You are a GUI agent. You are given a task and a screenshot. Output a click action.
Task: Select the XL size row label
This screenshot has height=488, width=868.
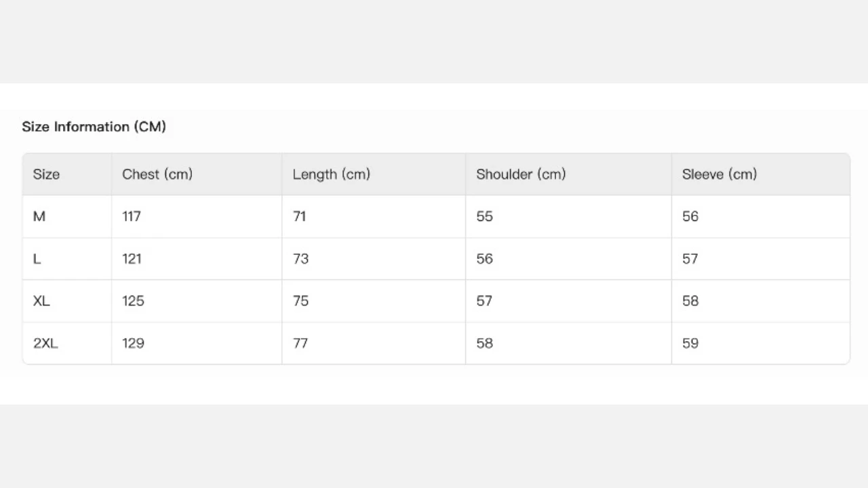41,301
